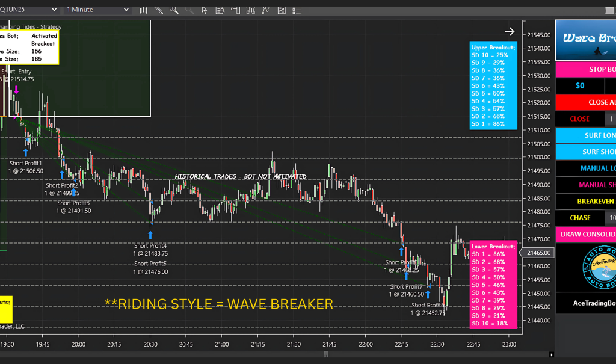Open the data box icon
The width and height of the screenshot is (616, 364).
220,10
